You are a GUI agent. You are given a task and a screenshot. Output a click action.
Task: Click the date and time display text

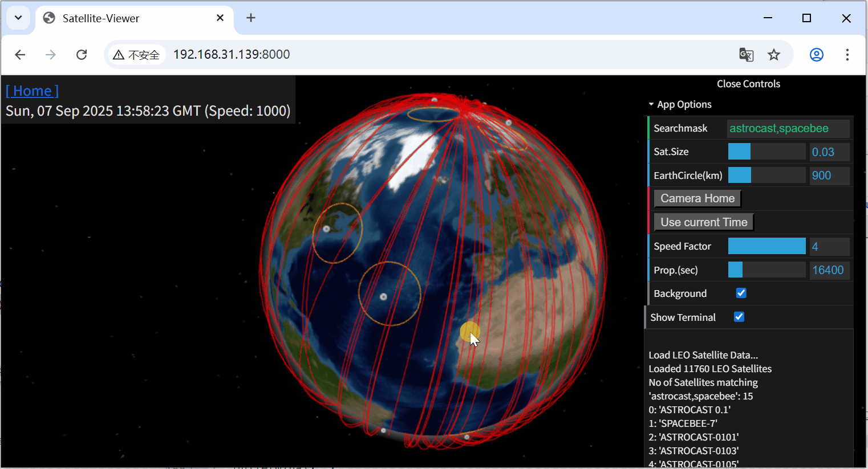[148, 111]
